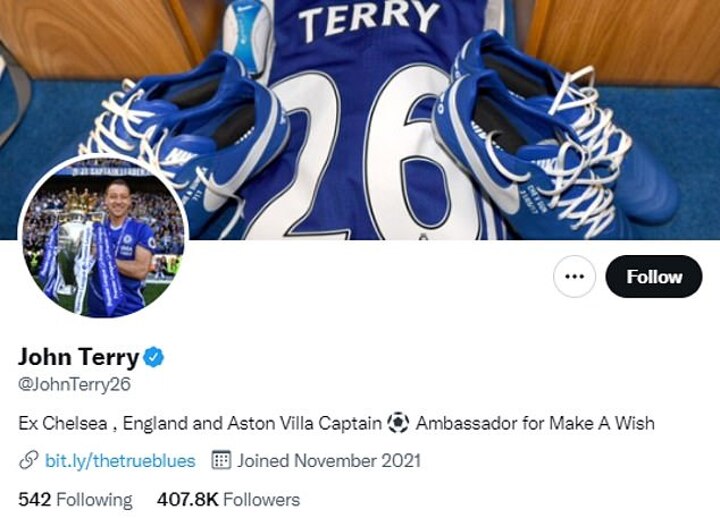Click the @JohnTerry26 handle
The width and height of the screenshot is (720, 518).
coord(75,384)
